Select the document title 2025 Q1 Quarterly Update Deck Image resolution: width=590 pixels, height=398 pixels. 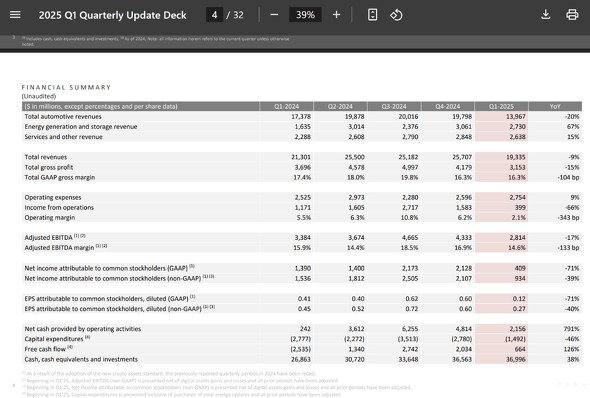tap(113, 15)
